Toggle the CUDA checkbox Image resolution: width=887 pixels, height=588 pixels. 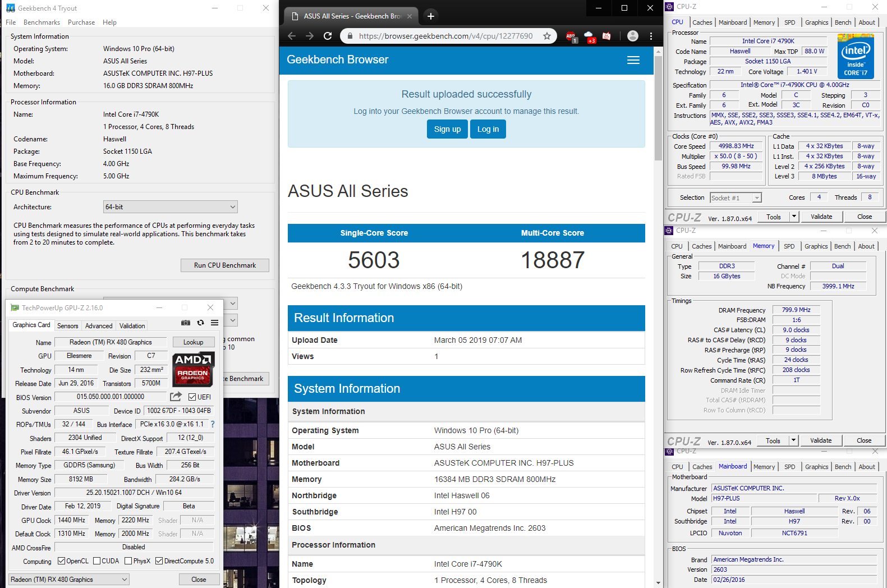97,561
